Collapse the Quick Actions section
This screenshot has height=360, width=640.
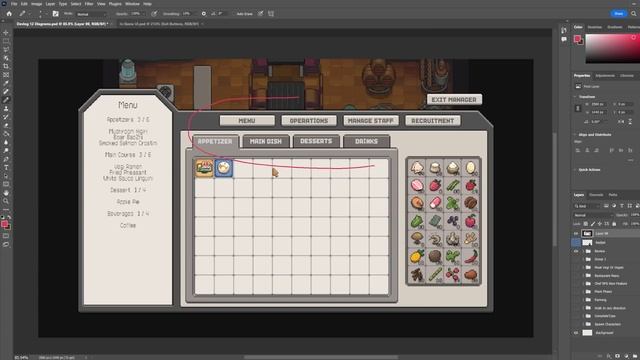[576, 170]
